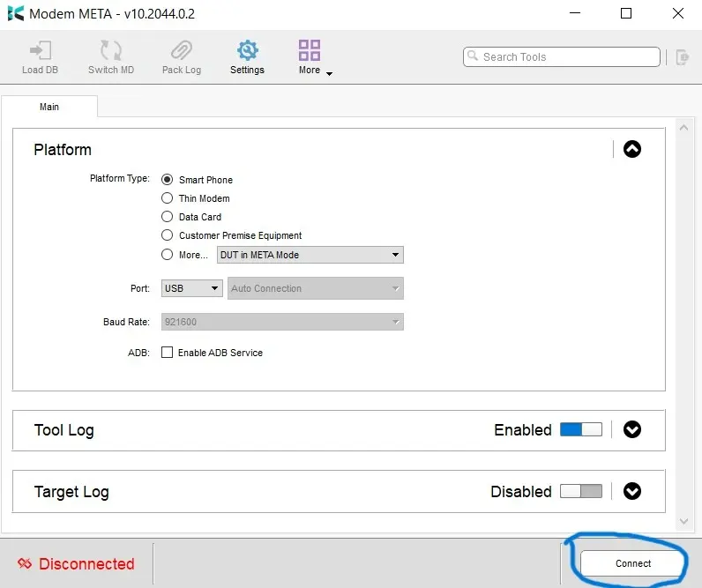The height and width of the screenshot is (588, 702).
Task: Click the Switch MD toolbar icon
Action: coord(111,50)
